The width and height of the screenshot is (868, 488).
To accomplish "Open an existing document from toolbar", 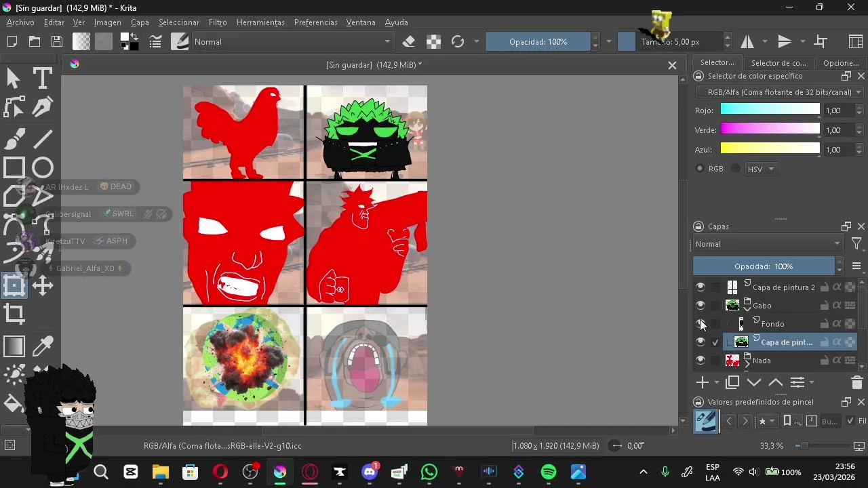I will [35, 42].
